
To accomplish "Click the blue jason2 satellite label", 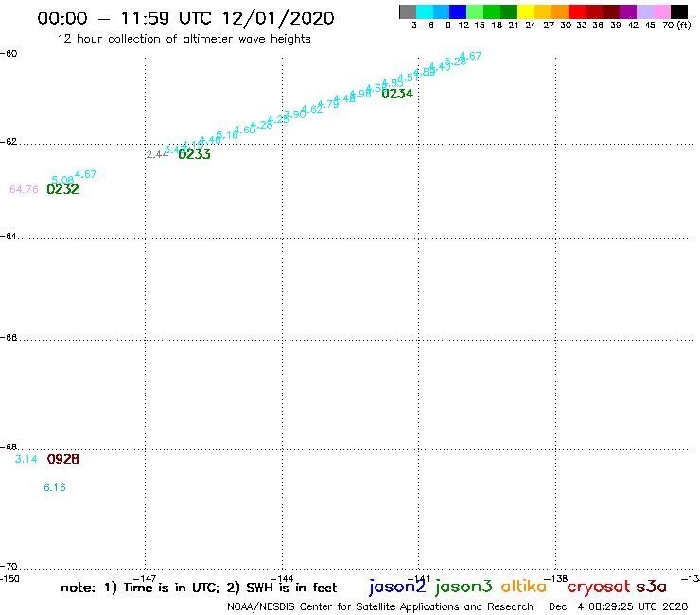I will pos(397,587).
